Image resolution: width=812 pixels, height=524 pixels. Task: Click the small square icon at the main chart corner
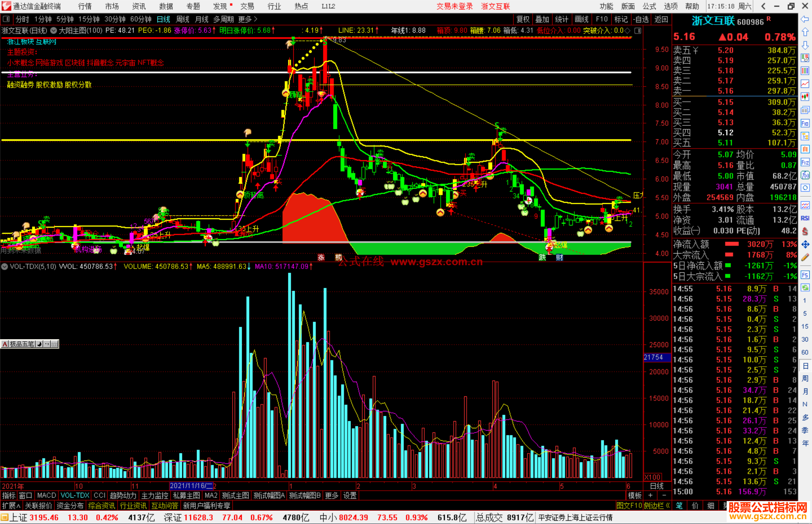(638, 30)
